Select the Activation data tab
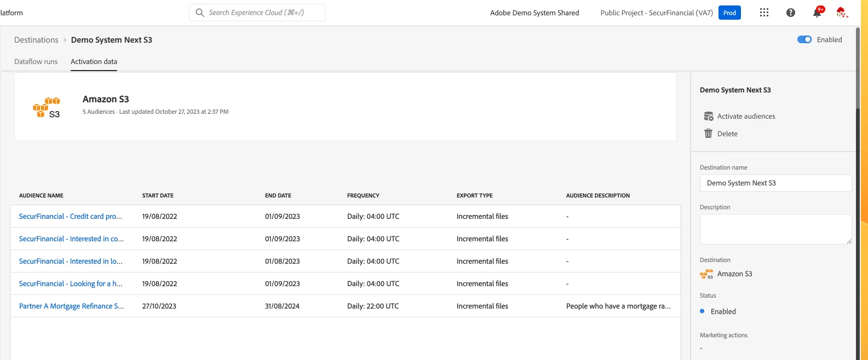Viewport: 868px width, 360px height. coord(94,61)
